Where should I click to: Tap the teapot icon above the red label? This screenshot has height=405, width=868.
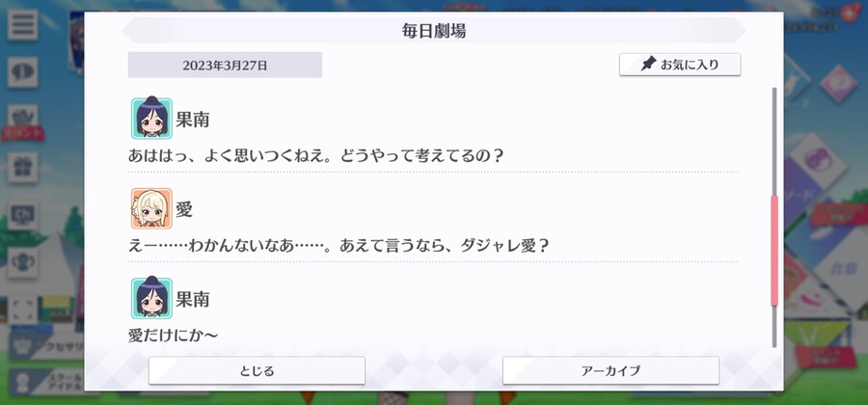coord(23,118)
